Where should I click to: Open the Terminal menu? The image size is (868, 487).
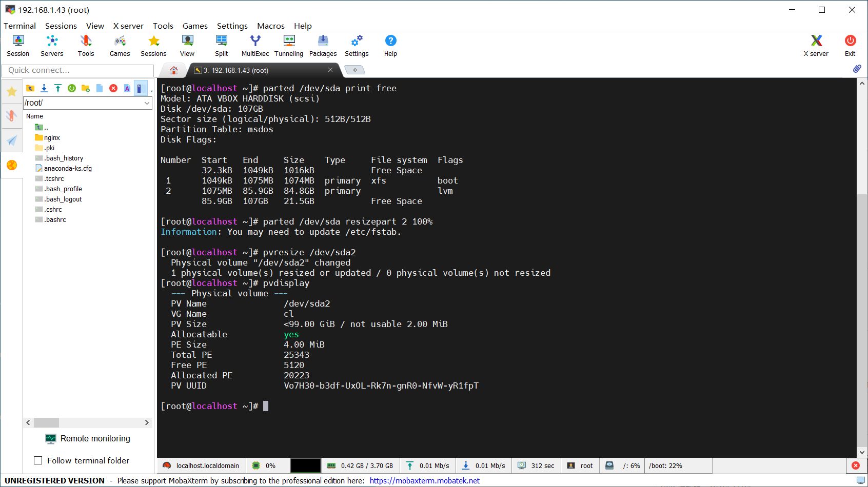click(x=19, y=26)
